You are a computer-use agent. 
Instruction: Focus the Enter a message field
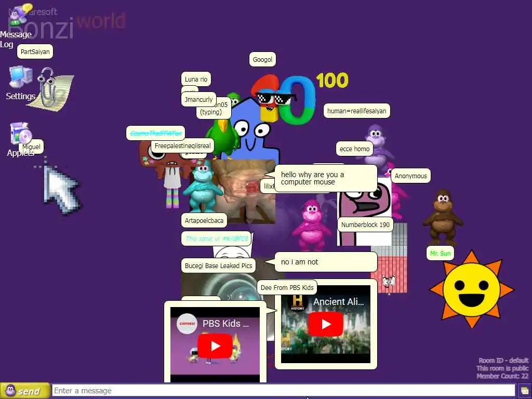[284, 391]
